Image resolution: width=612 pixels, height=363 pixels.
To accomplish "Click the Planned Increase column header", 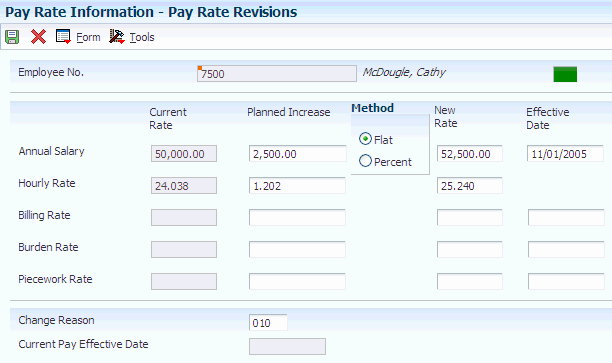I will [x=288, y=112].
